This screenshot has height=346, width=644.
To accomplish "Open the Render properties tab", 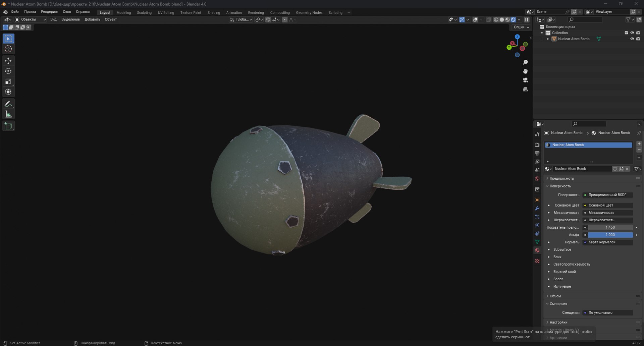I will click(x=537, y=145).
